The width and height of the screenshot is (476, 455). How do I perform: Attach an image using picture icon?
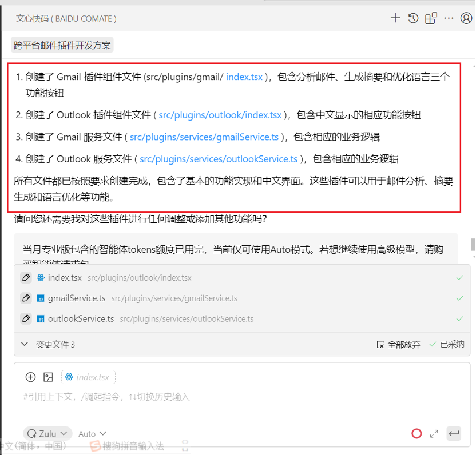click(48, 377)
